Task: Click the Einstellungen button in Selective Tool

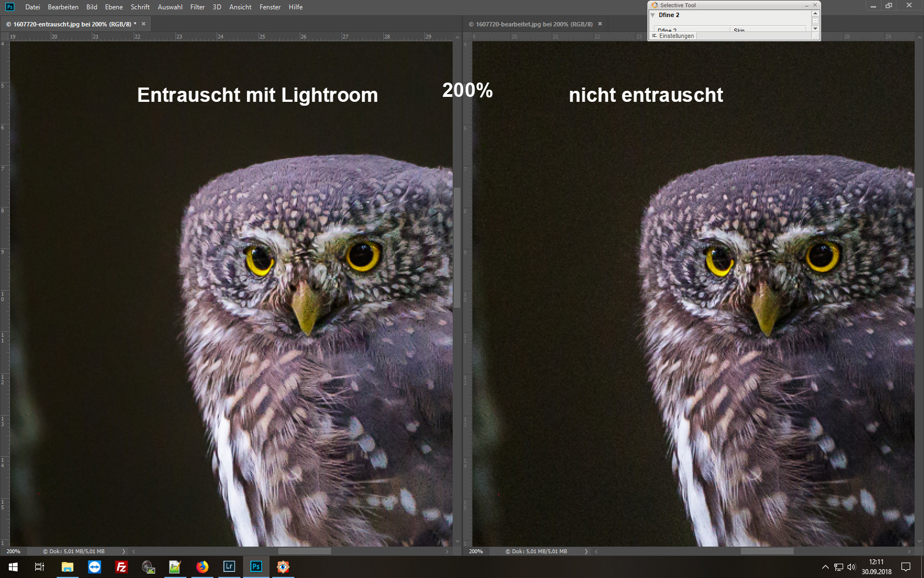Action: click(676, 36)
